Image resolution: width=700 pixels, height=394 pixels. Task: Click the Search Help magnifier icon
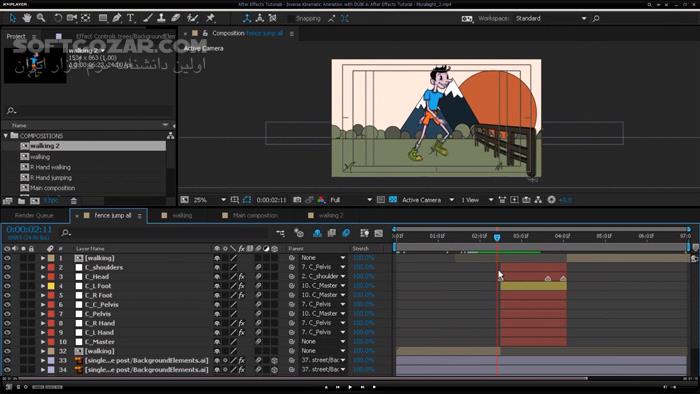tap(596, 18)
